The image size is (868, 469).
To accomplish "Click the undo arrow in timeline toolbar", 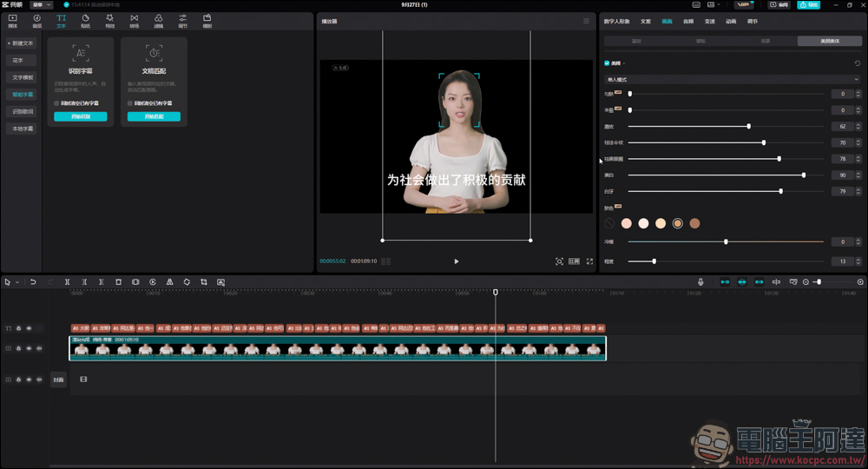I will coord(33,282).
